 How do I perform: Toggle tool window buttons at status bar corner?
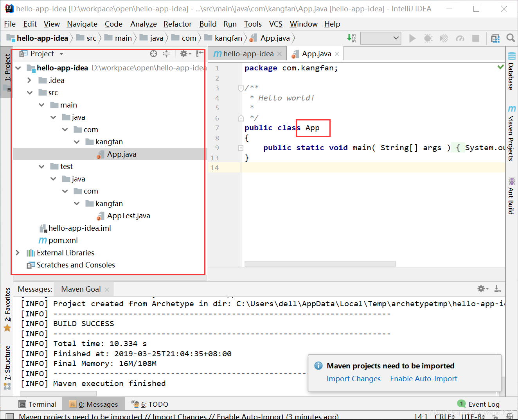point(10,416)
